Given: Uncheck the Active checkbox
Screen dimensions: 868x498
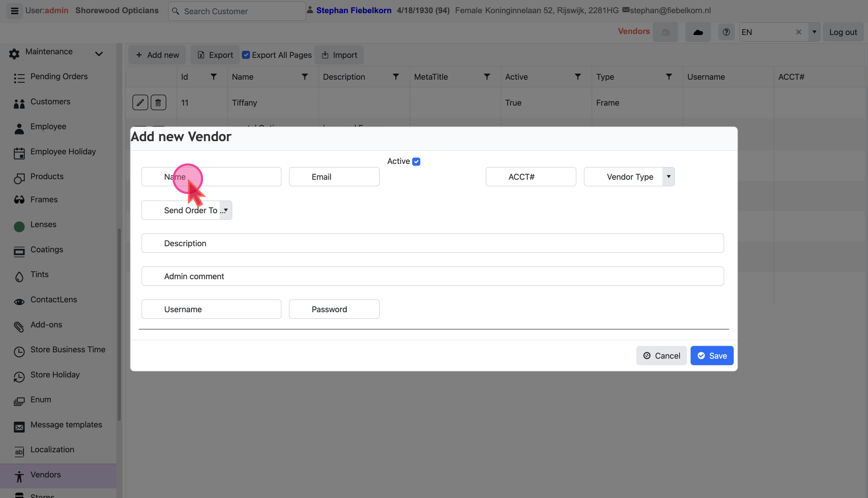Looking at the screenshot, I should point(416,161).
